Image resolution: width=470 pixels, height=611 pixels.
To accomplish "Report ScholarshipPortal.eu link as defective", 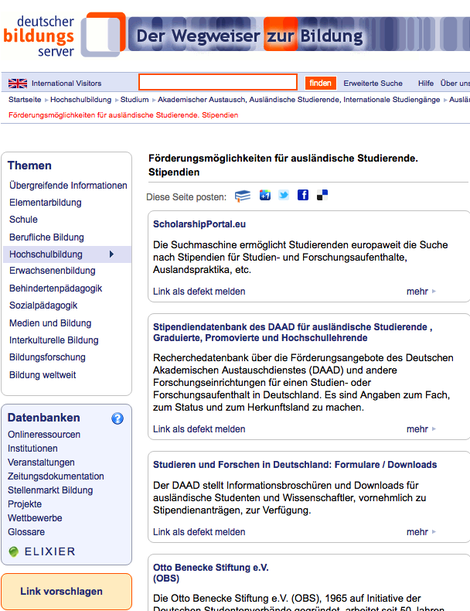I will [x=199, y=291].
